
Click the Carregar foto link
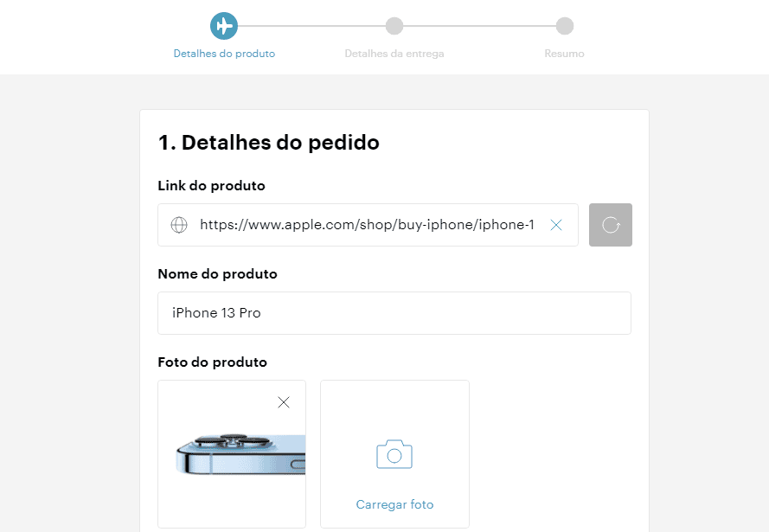point(394,504)
